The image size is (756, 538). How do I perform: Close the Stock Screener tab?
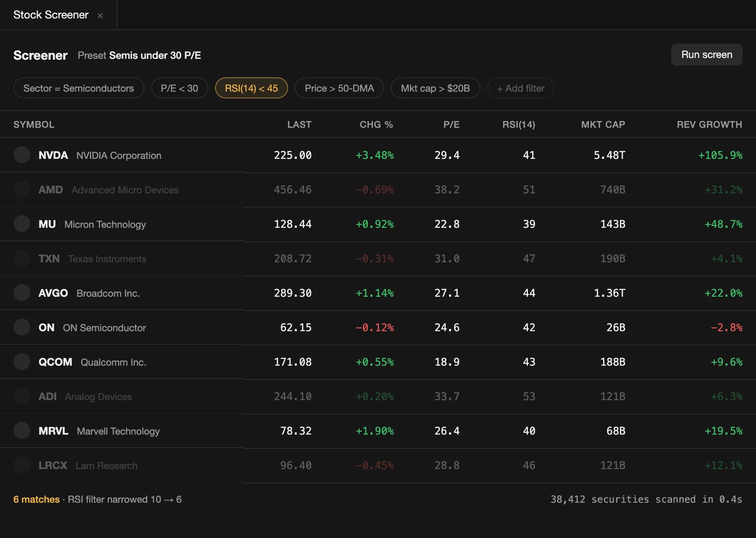100,16
